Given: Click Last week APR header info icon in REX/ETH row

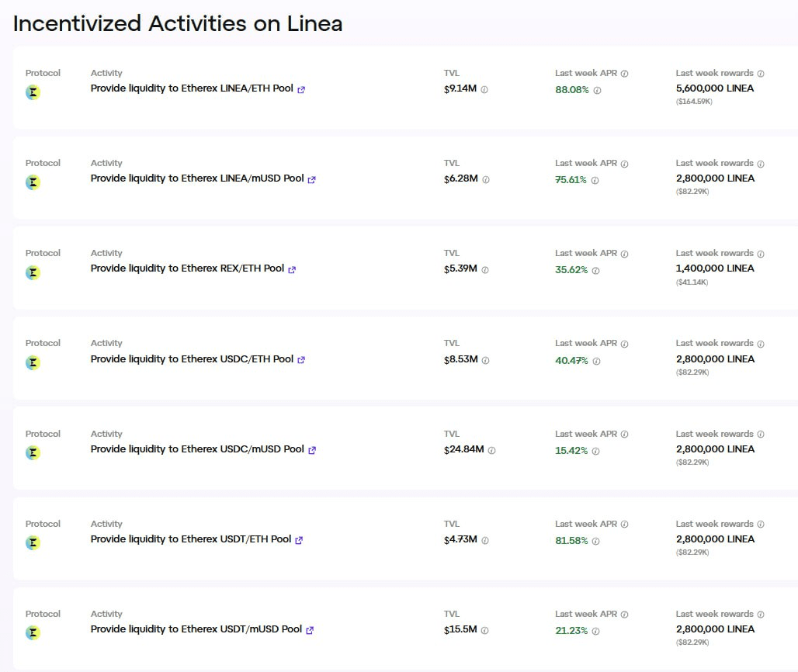Looking at the screenshot, I should click(x=624, y=254).
